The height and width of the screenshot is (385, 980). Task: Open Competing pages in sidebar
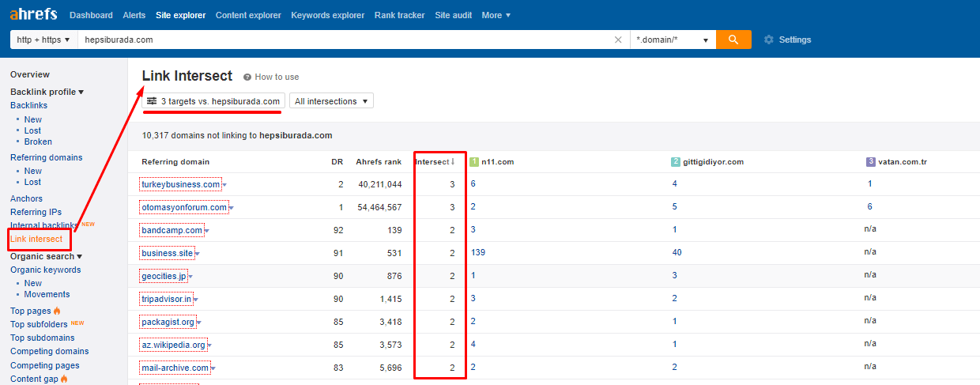(45, 365)
